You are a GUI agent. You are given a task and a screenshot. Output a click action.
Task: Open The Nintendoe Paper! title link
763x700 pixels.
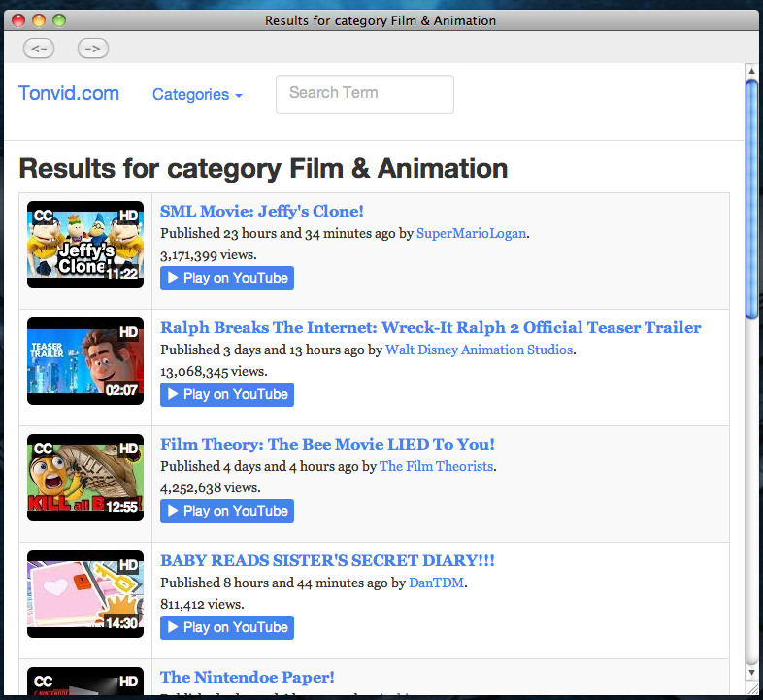coord(248,677)
